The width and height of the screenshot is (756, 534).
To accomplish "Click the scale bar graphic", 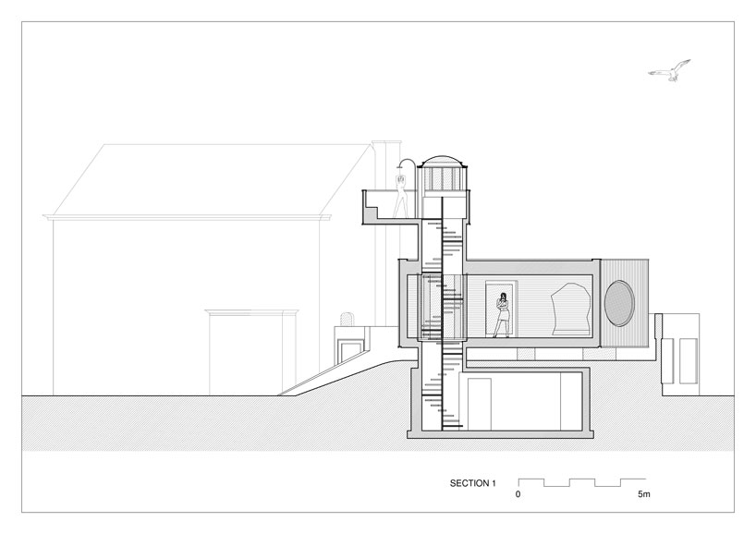I will tap(582, 482).
